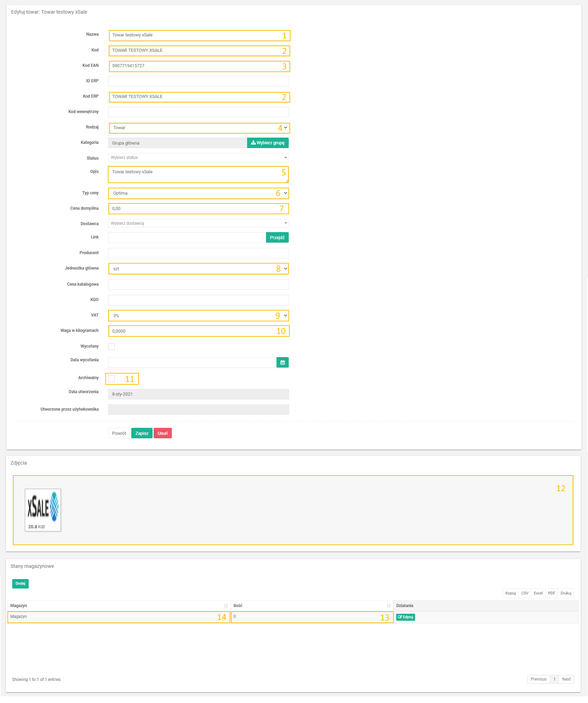Export table as PDF
Viewport: 588px width, 703px height.
point(552,593)
